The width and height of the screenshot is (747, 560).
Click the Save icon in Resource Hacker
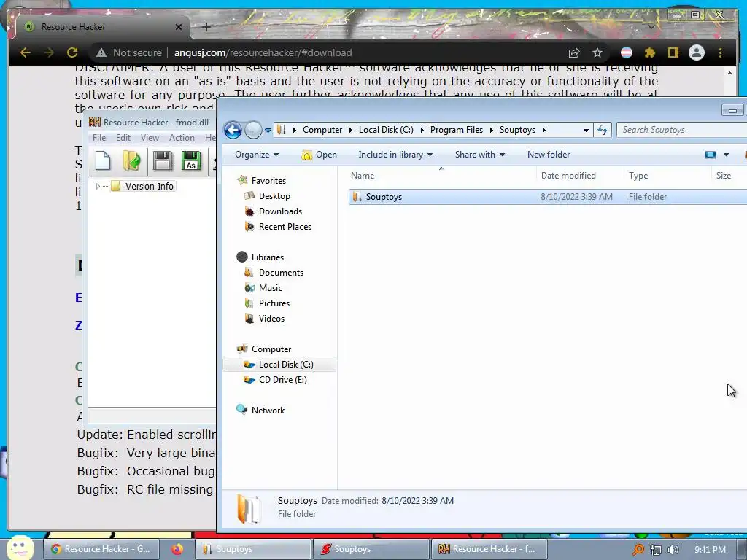163,160
